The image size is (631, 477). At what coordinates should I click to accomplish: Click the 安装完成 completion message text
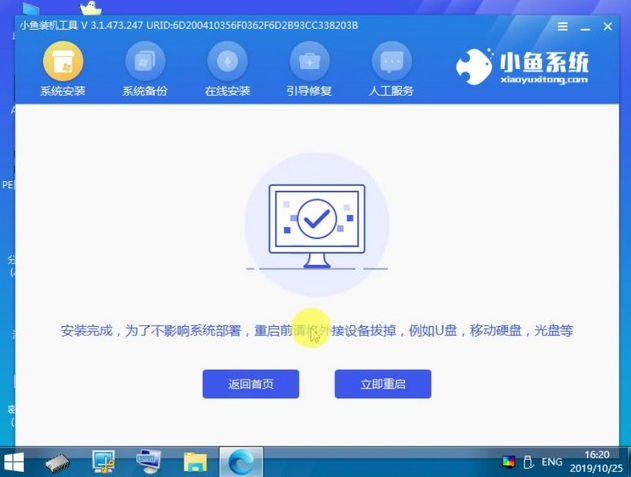pos(317,331)
